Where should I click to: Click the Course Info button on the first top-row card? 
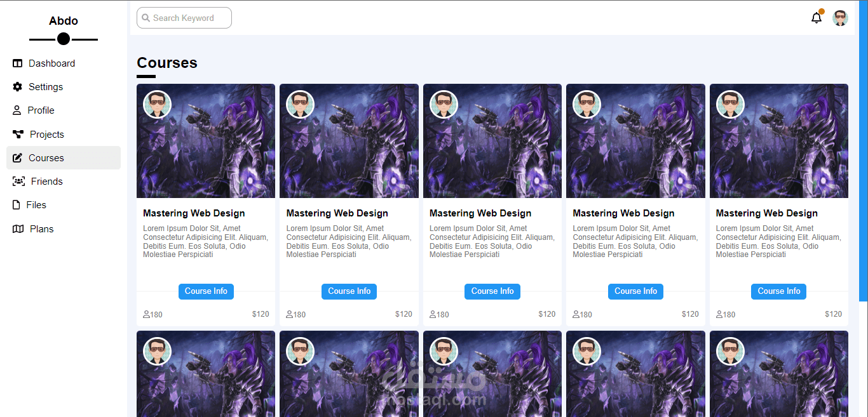click(206, 291)
